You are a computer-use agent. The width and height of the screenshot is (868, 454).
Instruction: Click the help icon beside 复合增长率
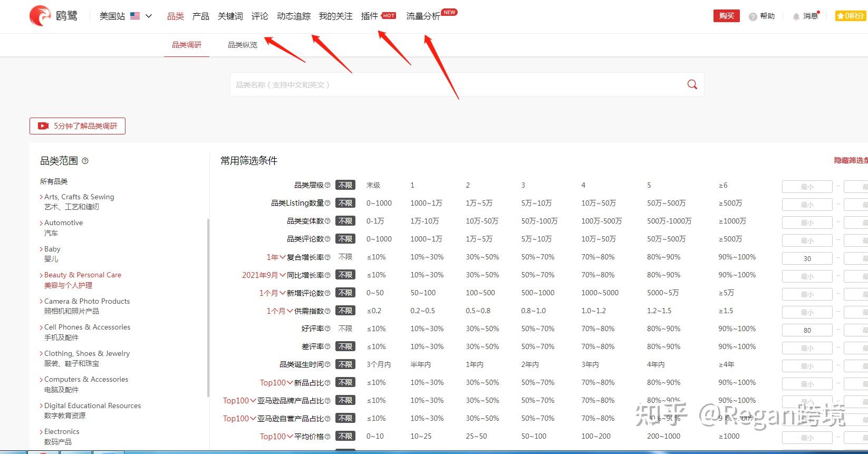[327, 257]
